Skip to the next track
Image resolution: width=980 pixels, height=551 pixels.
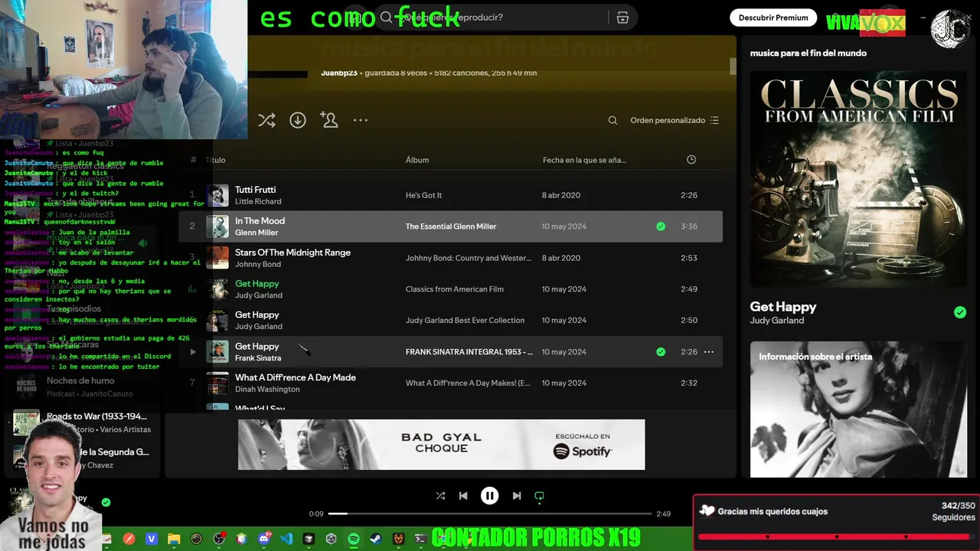516,496
